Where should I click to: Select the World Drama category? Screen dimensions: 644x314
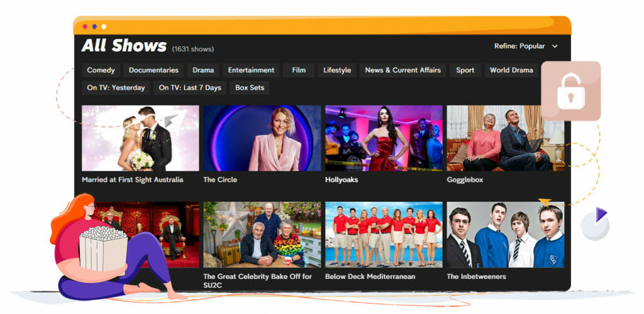pyautogui.click(x=511, y=70)
